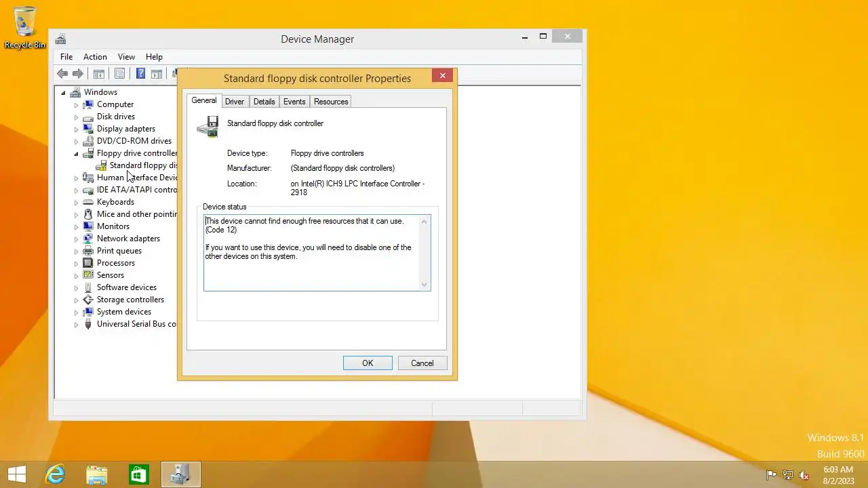The image size is (868, 488).
Task: Toggle the show/hide action pane toolbar icon
Action: pyautogui.click(x=157, y=74)
